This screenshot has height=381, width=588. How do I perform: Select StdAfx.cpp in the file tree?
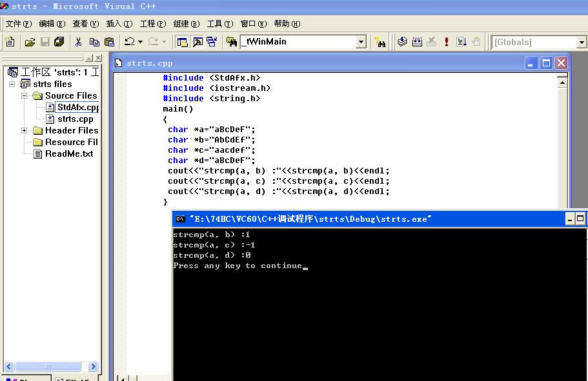coord(77,107)
